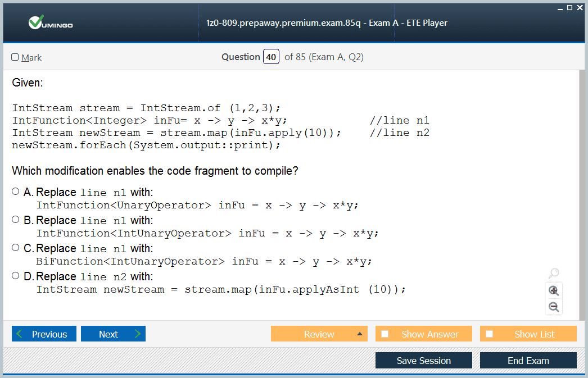The image size is (588, 378).
Task: Click the question number 40 field
Action: point(271,57)
